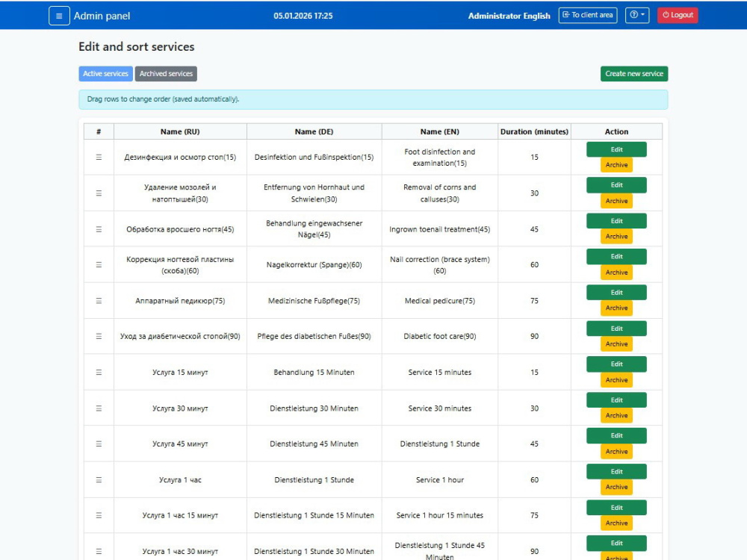Click the date and time 05.01.2026 17:25
Screen dimensions: 747x560
[x=303, y=16]
